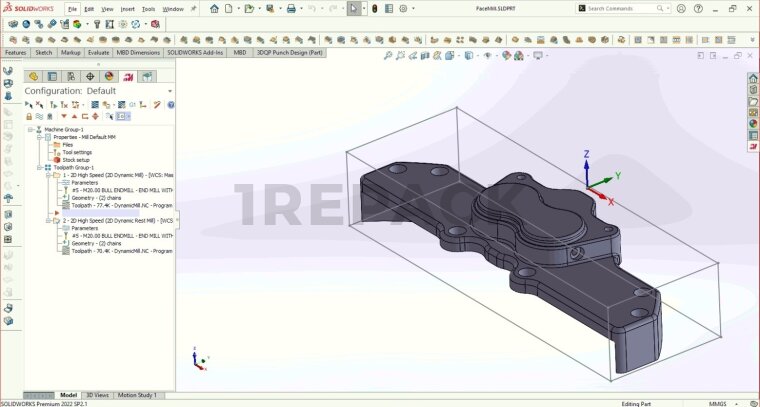The image size is (760, 407).
Task: Open the DimXpert Manager crosshair tab
Action: pos(90,76)
